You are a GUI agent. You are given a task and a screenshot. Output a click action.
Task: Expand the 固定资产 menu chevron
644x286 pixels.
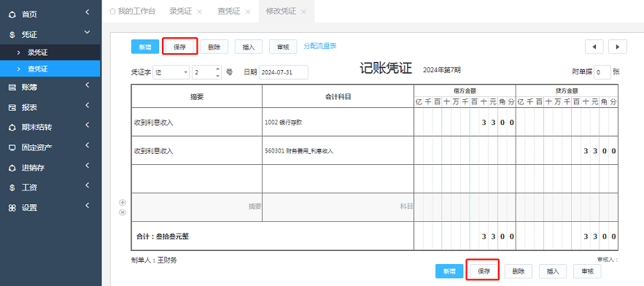[x=88, y=145]
